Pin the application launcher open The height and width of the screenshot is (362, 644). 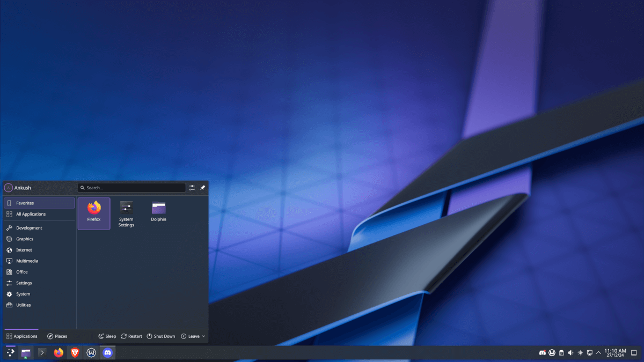coord(202,188)
